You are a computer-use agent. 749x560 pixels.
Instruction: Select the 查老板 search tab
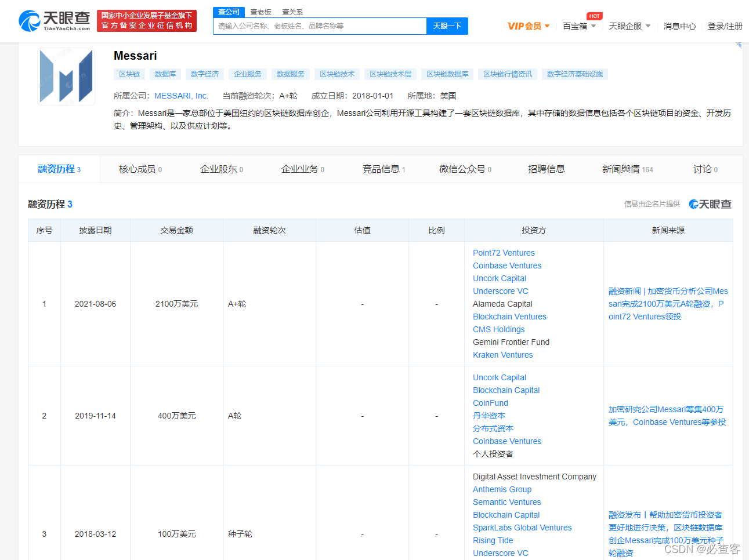(260, 12)
